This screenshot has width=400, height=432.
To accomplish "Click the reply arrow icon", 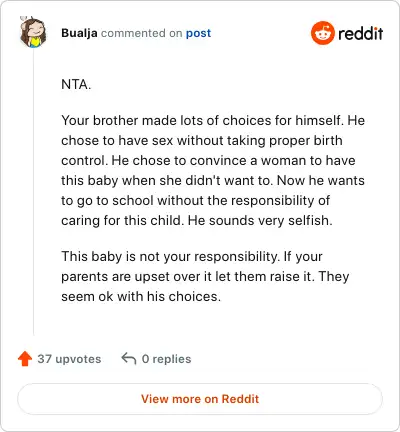I will click(x=129, y=359).
